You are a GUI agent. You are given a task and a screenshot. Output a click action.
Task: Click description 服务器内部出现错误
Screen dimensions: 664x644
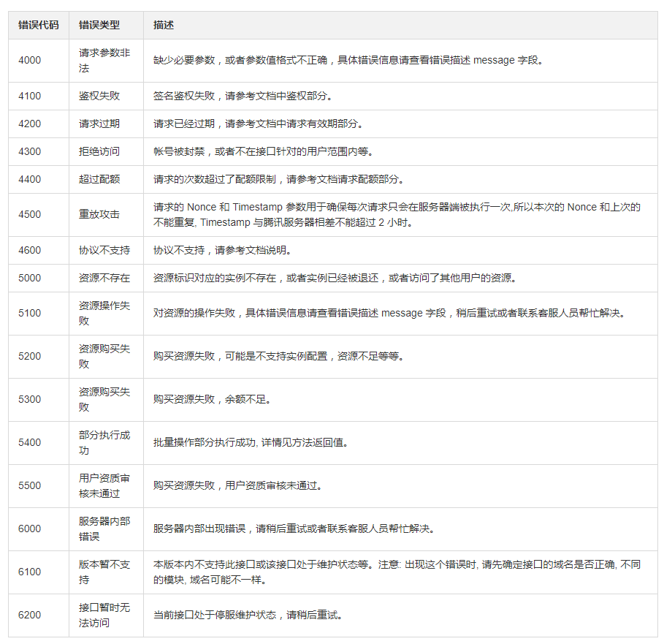click(x=294, y=529)
